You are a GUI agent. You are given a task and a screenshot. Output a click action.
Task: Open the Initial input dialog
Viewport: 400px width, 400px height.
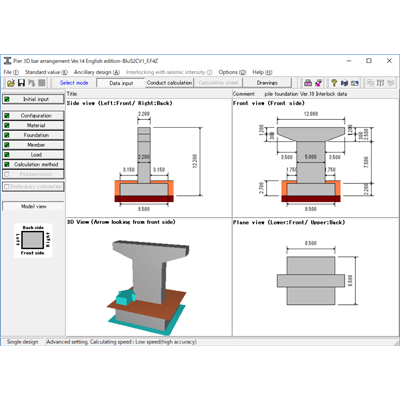pyautogui.click(x=33, y=99)
